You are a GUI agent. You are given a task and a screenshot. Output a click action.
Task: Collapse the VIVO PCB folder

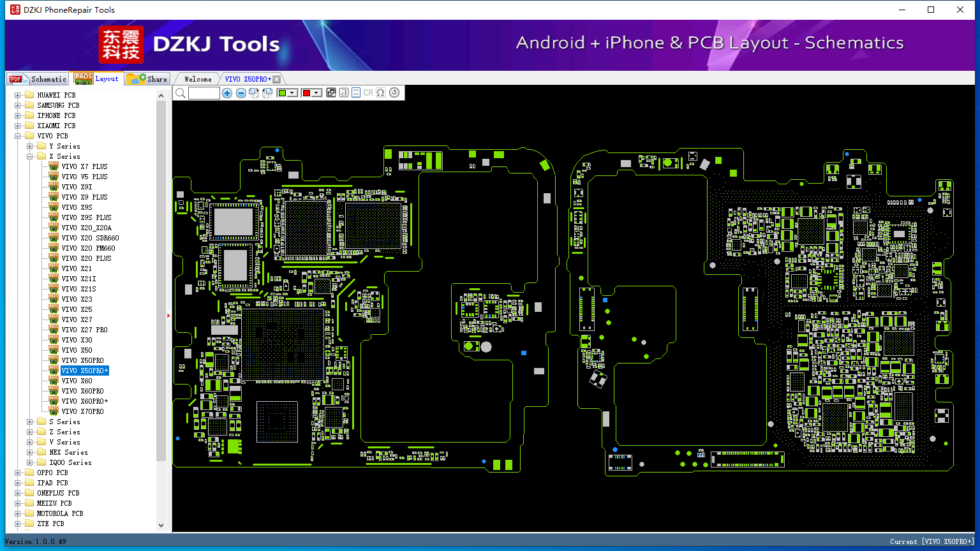click(x=18, y=136)
